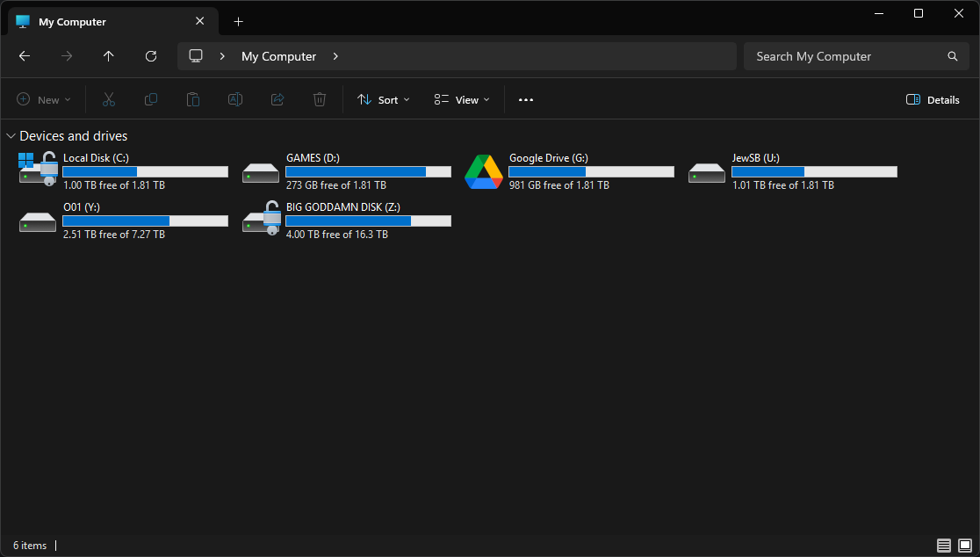Viewport: 980px width, 557px height.
Task: Click the Local Disk (C:) label
Action: coord(97,158)
